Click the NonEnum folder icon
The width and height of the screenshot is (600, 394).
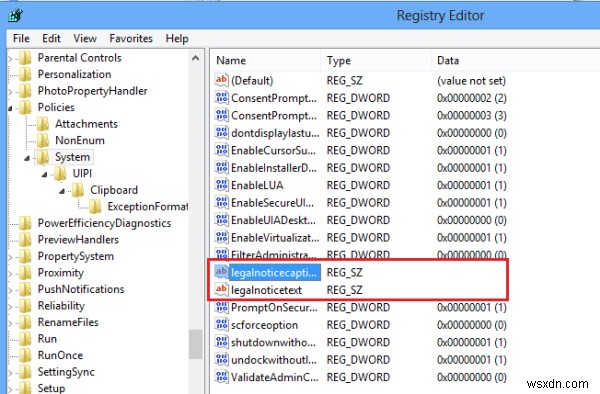coord(43,140)
